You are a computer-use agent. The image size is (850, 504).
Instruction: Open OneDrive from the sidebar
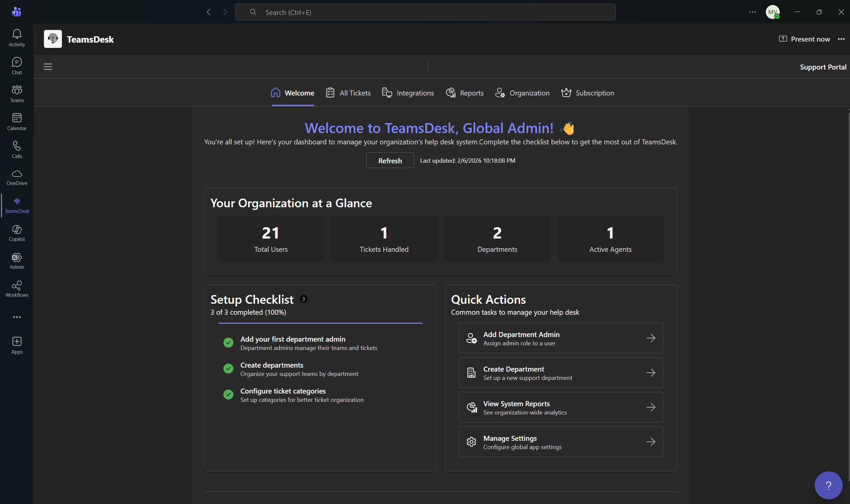[17, 177]
